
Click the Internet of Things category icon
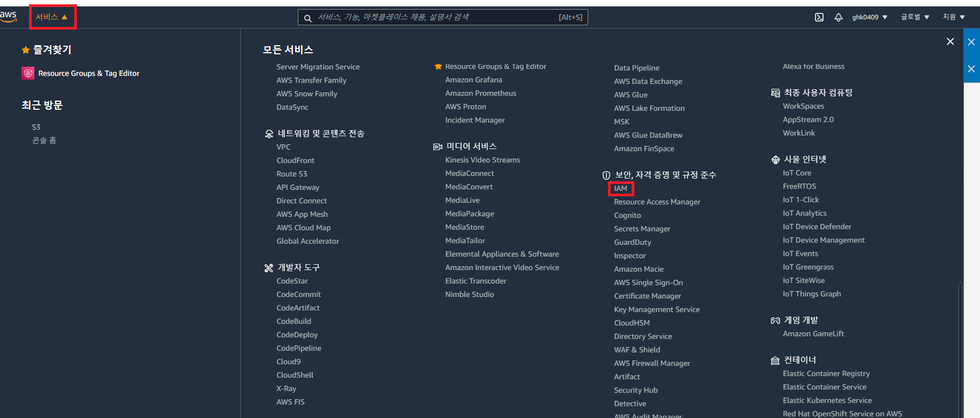pyautogui.click(x=775, y=160)
